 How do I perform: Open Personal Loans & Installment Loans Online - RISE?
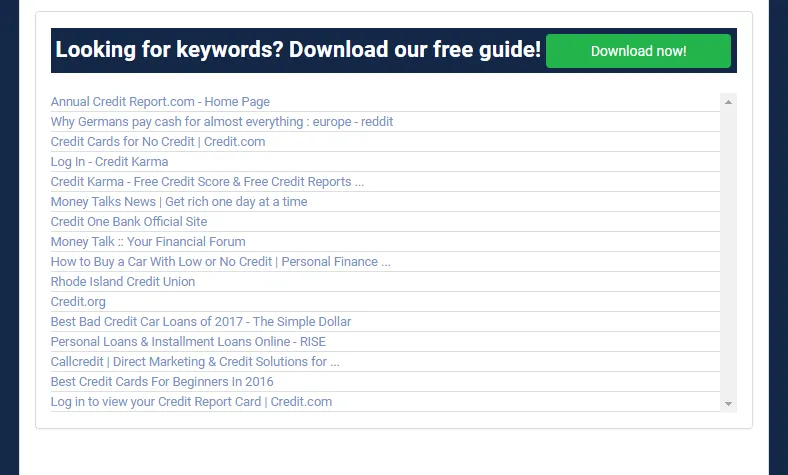188,342
